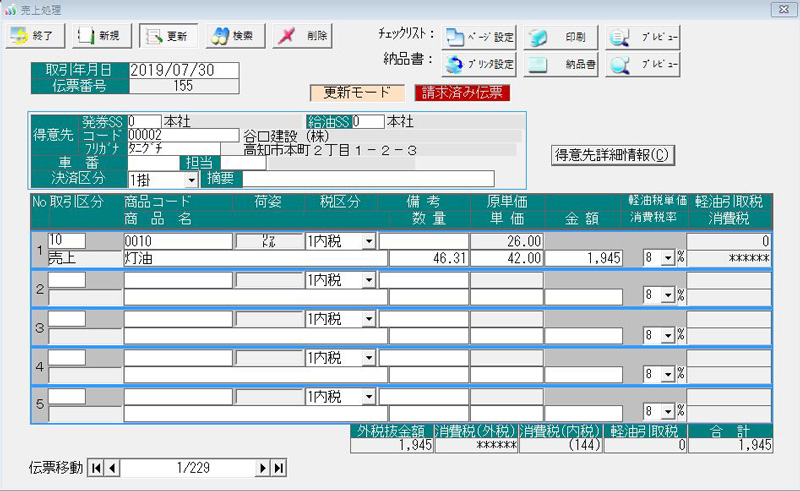Viewport: 800px width, 491px height.
Task: Expand the 決済区分 dropdown
Action: pyautogui.click(x=191, y=180)
